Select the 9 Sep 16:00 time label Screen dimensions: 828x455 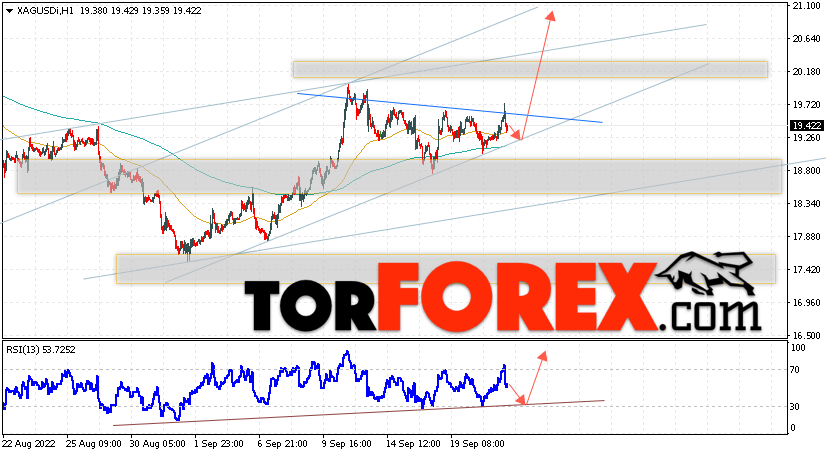(347, 444)
